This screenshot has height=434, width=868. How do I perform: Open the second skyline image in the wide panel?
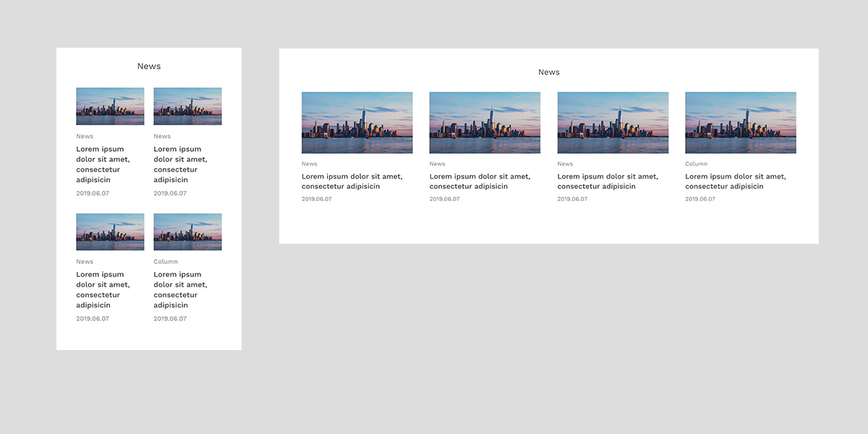point(485,122)
